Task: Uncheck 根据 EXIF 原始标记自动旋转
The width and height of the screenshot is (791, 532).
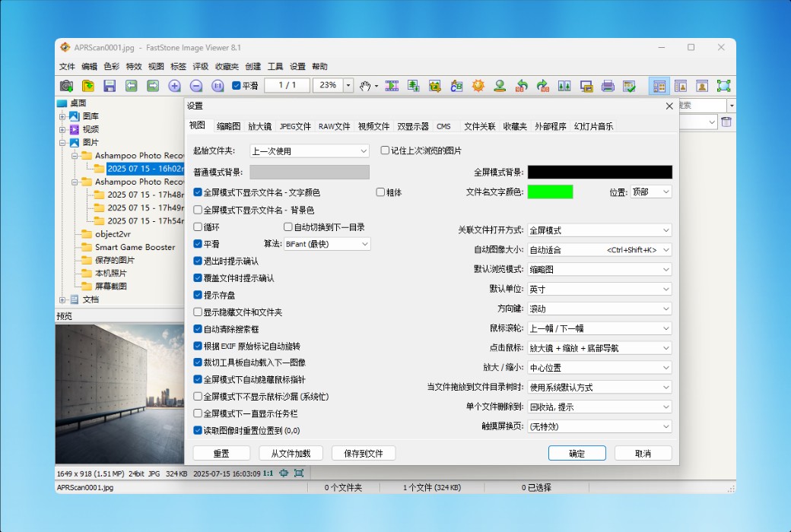Action: pos(198,346)
